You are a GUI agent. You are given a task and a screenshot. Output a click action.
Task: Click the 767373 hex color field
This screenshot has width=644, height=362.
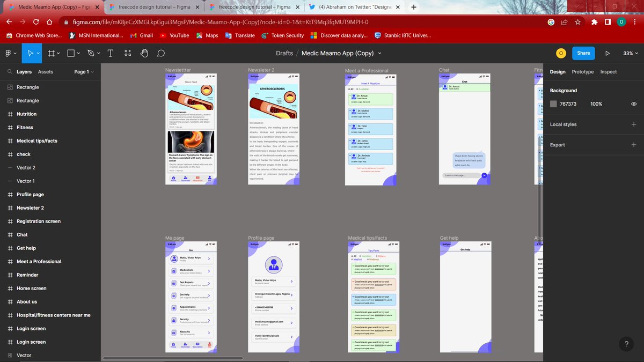[568, 104]
